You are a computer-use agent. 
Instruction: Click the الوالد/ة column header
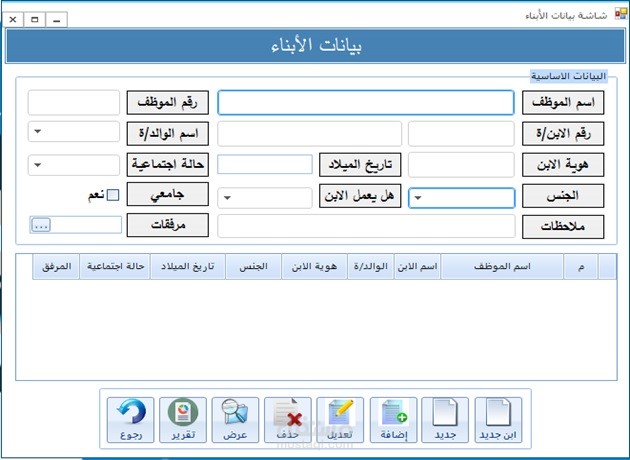tap(370, 266)
